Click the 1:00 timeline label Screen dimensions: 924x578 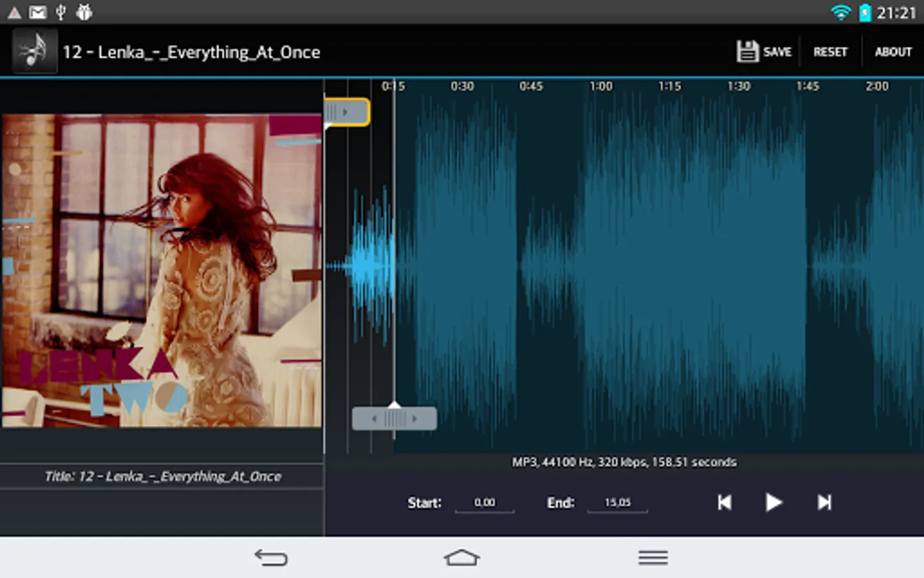(601, 86)
